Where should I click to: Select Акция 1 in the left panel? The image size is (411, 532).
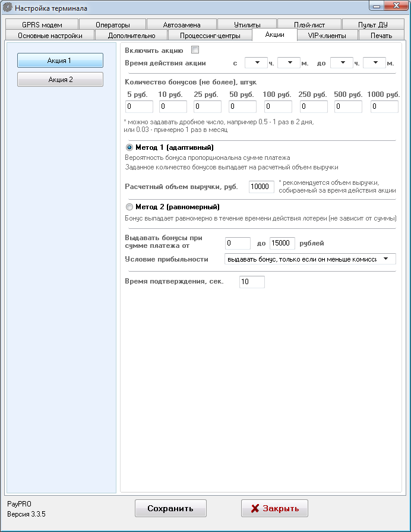pos(60,60)
